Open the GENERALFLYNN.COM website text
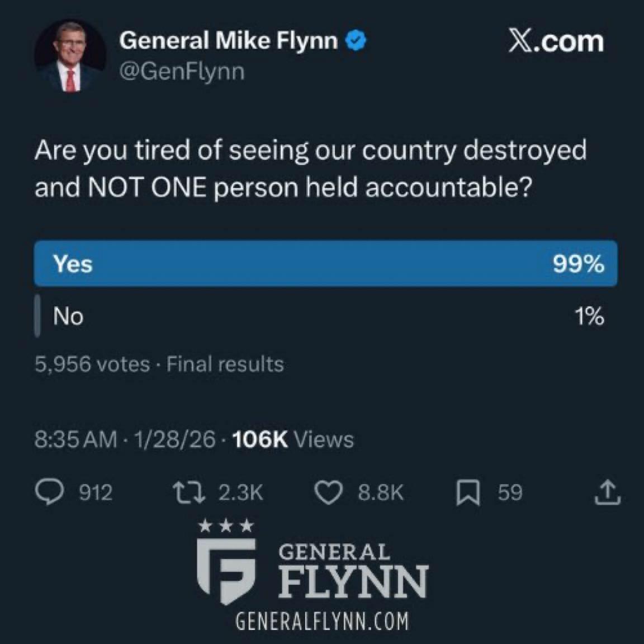The height and width of the screenshot is (644, 644). [x=322, y=622]
